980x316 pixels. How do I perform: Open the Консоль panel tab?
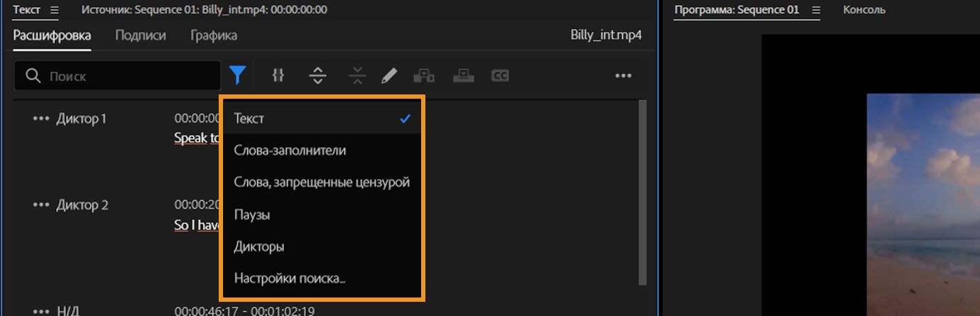(x=864, y=10)
